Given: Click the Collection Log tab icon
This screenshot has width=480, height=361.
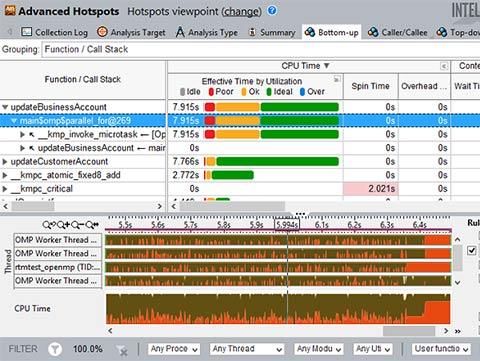Looking at the screenshot, I should tap(26, 32).
